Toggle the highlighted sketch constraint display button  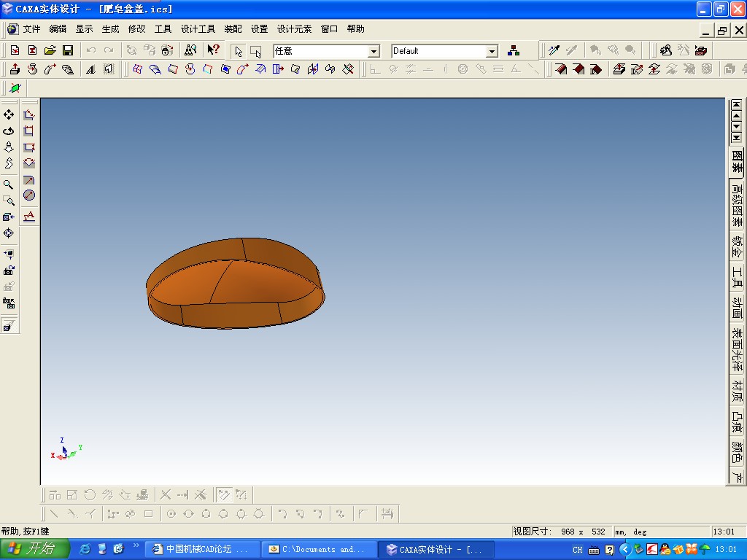point(223,495)
